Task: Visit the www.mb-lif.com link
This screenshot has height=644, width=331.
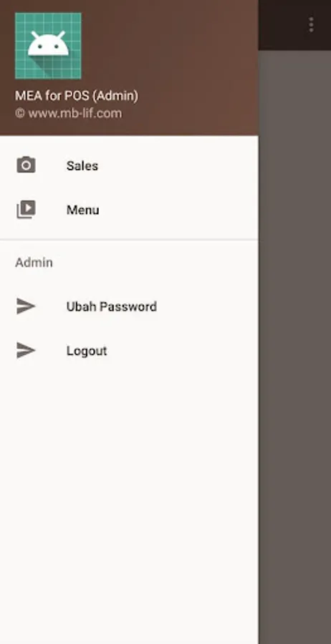Action: click(75, 113)
